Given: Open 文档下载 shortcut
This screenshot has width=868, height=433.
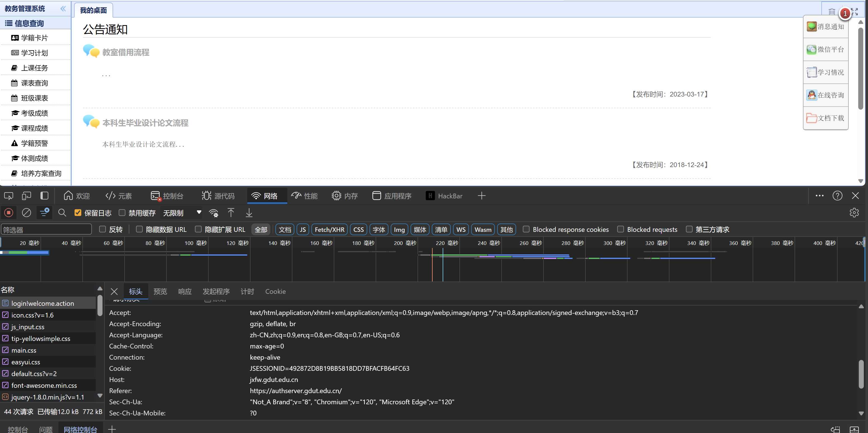Looking at the screenshot, I should (x=825, y=118).
